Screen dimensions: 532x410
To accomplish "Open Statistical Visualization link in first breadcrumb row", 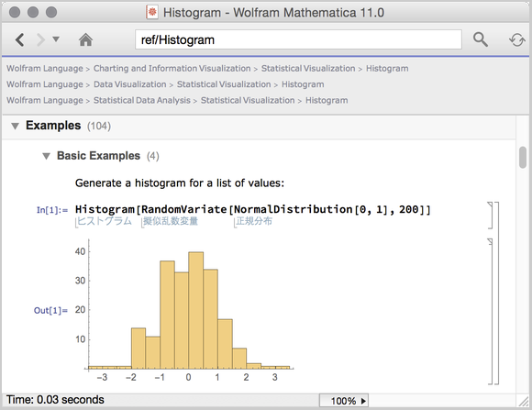I will pos(308,68).
